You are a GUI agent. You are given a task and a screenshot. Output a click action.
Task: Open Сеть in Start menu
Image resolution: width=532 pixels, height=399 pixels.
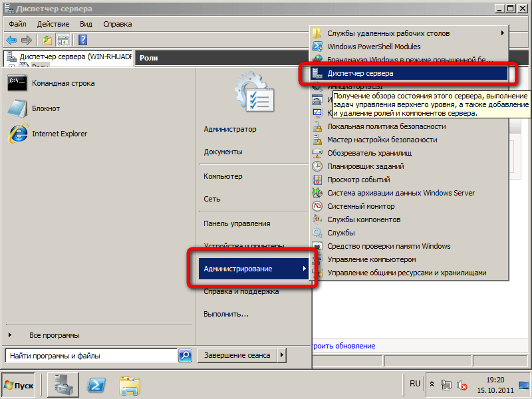coord(211,199)
